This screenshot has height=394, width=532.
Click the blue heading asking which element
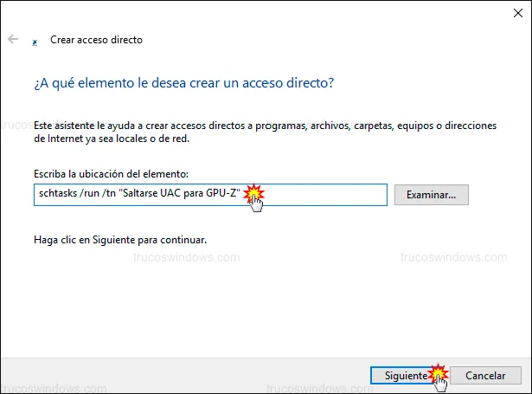pyautogui.click(x=184, y=84)
